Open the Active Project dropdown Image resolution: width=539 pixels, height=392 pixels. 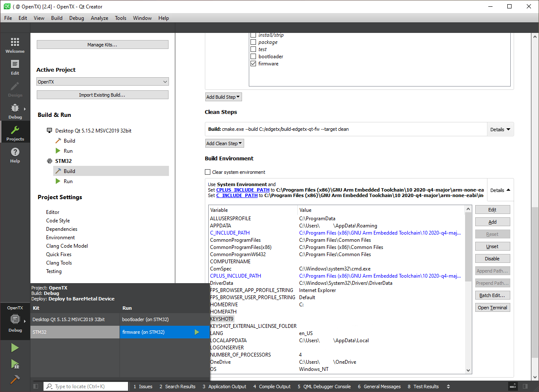[x=103, y=81]
